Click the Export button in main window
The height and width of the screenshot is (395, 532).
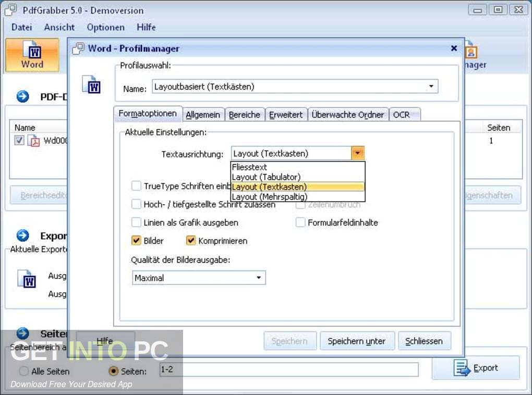pos(476,368)
